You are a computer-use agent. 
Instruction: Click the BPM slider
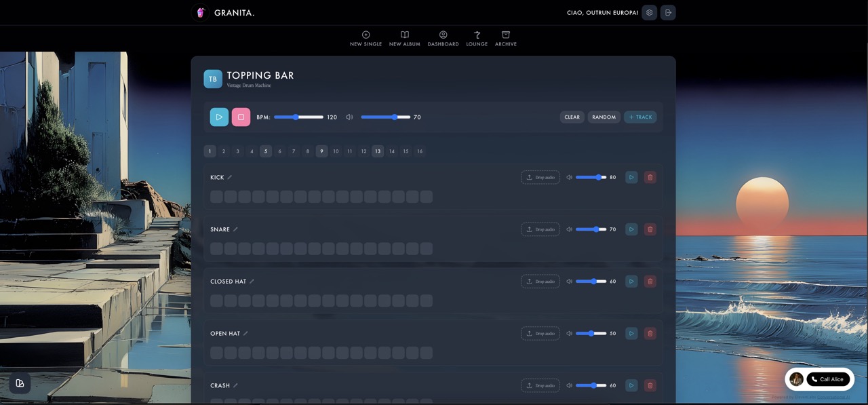(x=298, y=117)
